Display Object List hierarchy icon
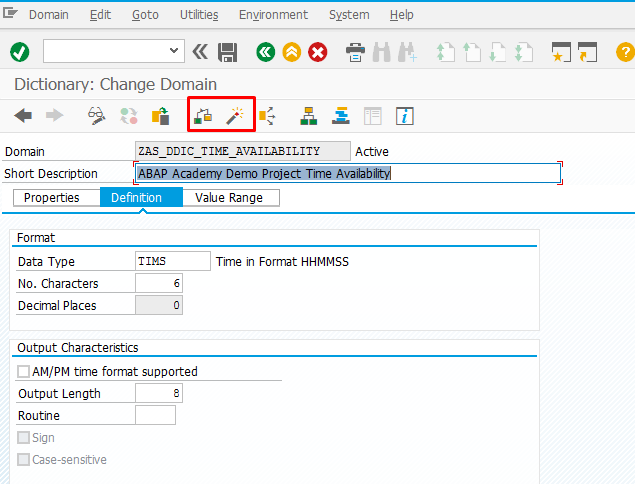 [x=309, y=116]
